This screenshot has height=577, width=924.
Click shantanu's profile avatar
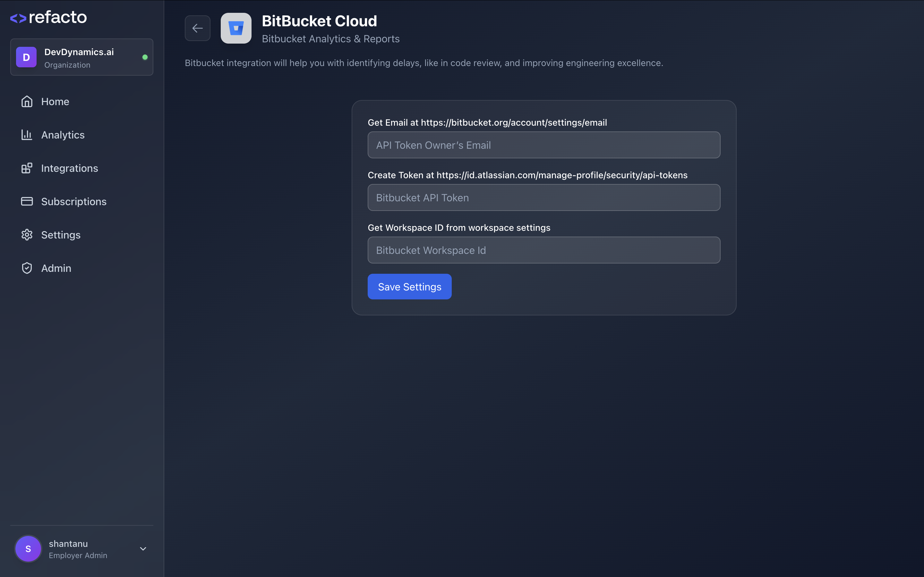coord(28,548)
